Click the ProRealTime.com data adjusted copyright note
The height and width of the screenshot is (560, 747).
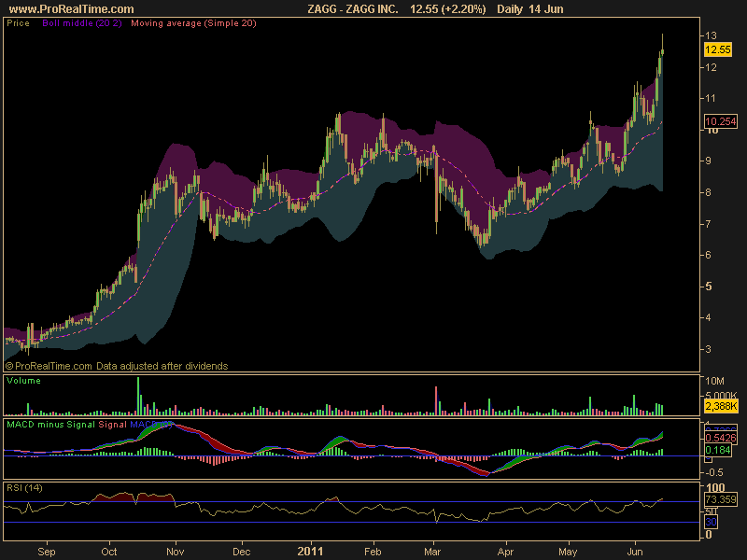click(x=117, y=366)
